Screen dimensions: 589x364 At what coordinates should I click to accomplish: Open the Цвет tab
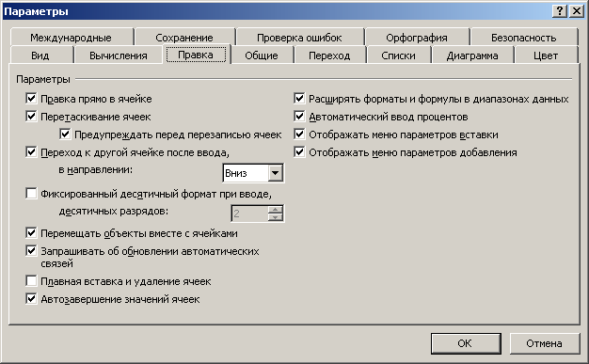click(x=546, y=55)
